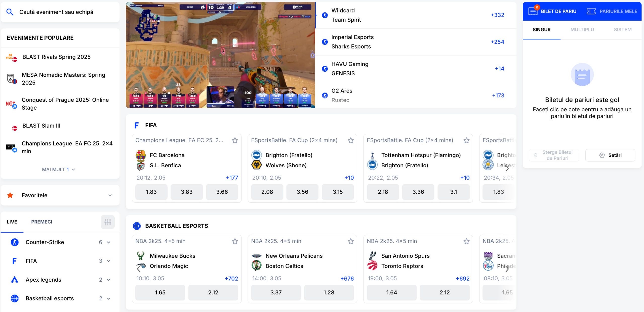
Task: Favorite the Pelicans vs Celtics match star
Action: (x=351, y=241)
